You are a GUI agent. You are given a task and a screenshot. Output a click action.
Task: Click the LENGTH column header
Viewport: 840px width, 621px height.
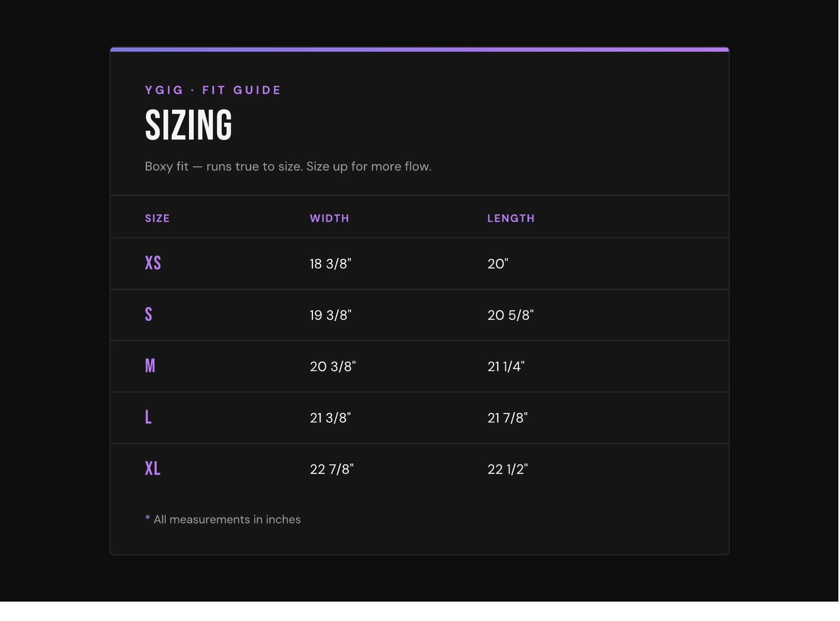coord(511,218)
